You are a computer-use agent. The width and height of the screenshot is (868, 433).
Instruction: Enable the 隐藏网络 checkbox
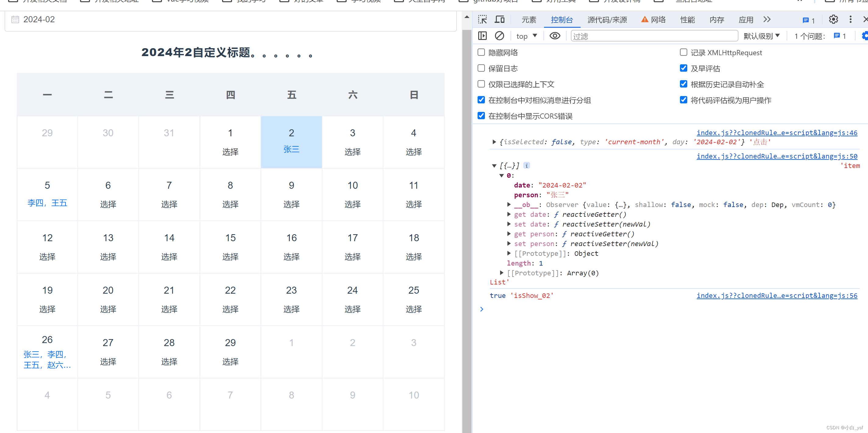tap(481, 52)
